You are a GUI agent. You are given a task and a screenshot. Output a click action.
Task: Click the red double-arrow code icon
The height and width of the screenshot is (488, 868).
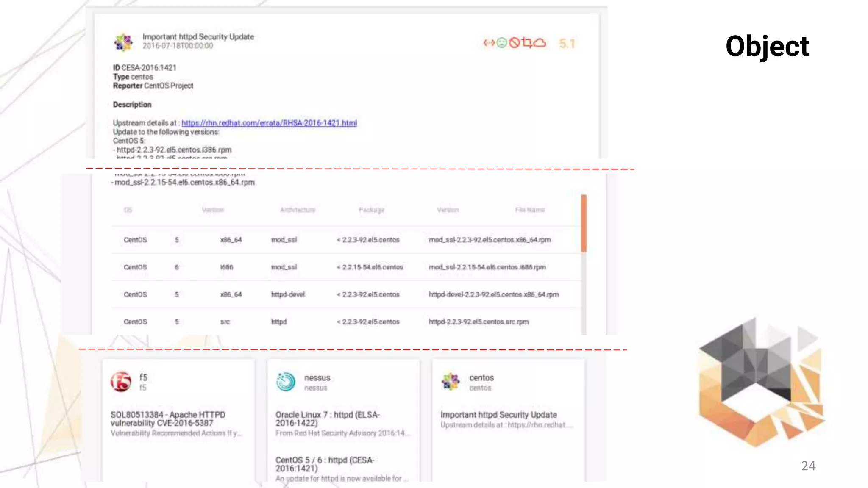coord(489,43)
